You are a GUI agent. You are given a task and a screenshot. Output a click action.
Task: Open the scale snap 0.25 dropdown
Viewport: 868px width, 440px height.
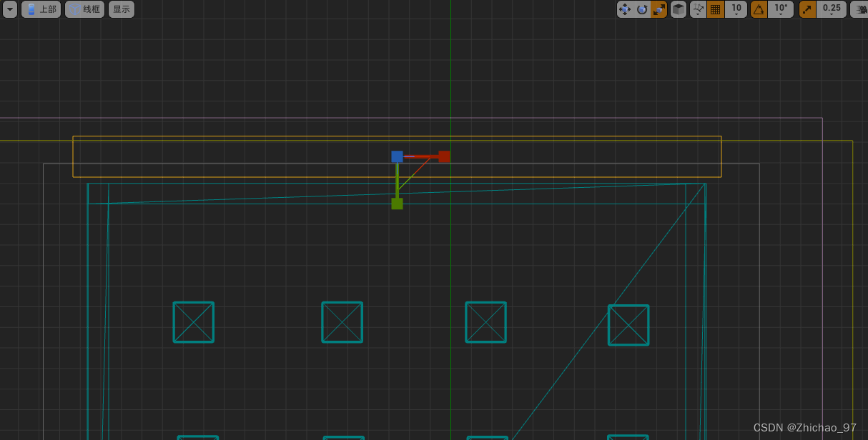pos(832,9)
